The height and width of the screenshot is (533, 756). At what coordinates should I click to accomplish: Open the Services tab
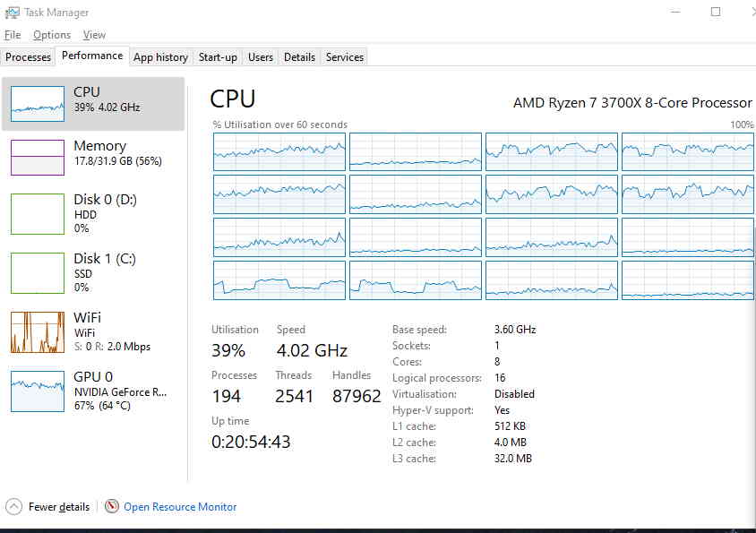click(x=344, y=57)
